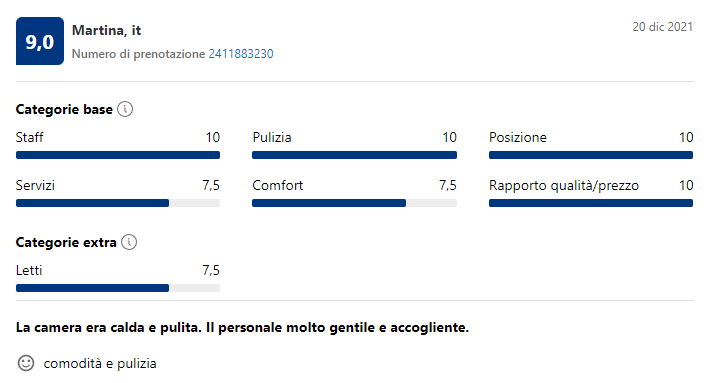This screenshot has width=711, height=383.
Task: Click the Categorie extra heading
Action: [x=66, y=242]
